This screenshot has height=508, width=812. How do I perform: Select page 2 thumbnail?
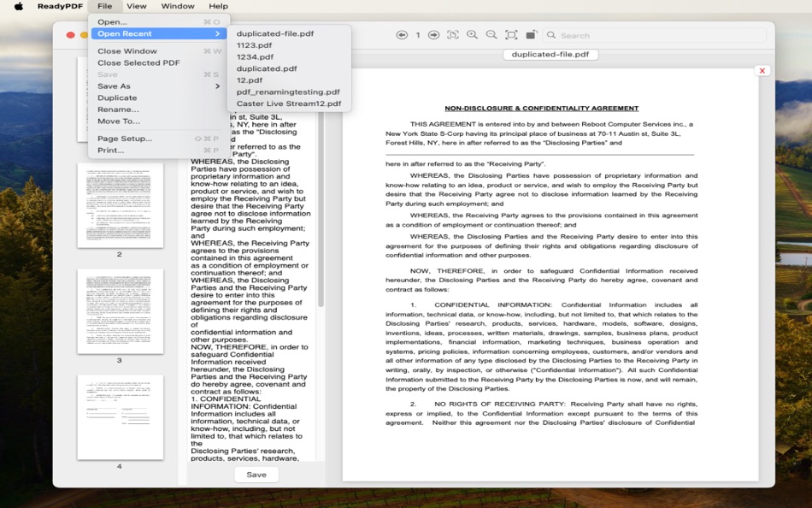coord(121,205)
